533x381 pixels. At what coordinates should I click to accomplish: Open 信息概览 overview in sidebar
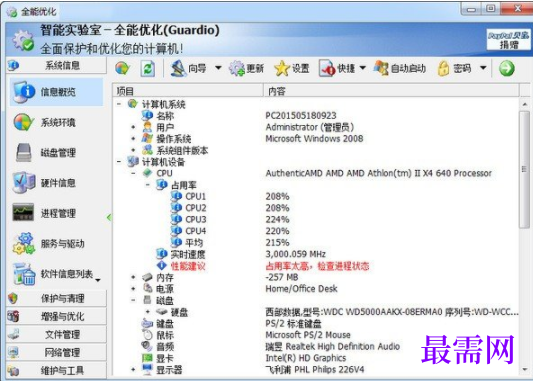[56, 92]
